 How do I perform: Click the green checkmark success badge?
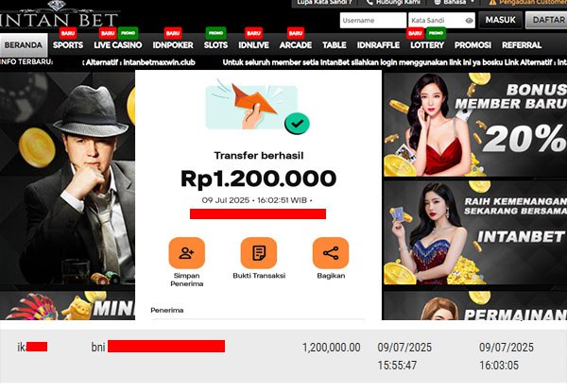coord(297,124)
